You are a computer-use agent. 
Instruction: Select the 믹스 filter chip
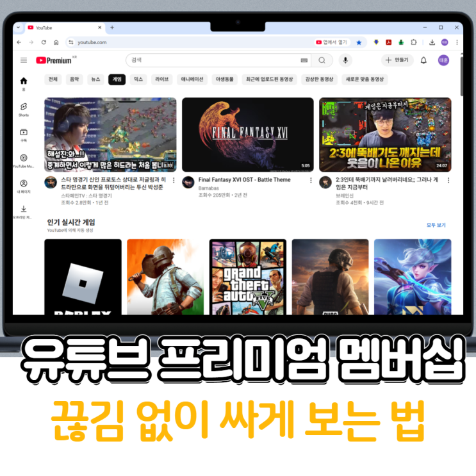[x=138, y=79]
